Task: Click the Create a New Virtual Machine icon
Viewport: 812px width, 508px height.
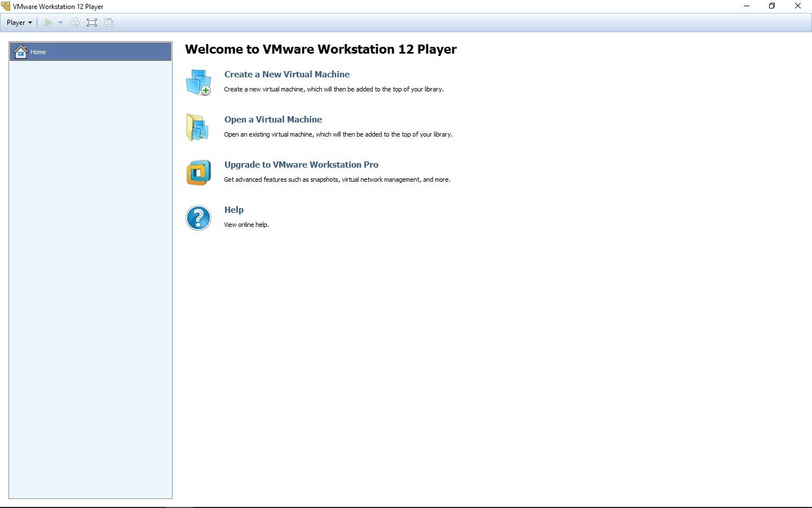Action: pos(198,82)
